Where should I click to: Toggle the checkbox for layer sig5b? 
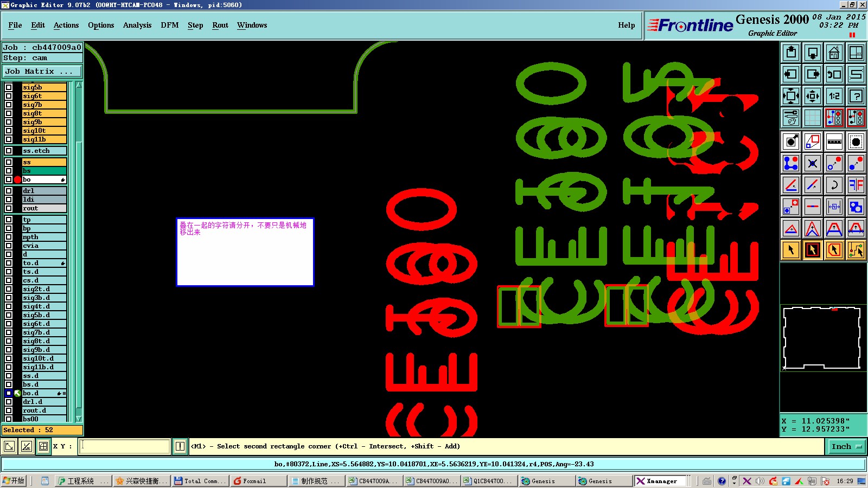[x=9, y=87]
